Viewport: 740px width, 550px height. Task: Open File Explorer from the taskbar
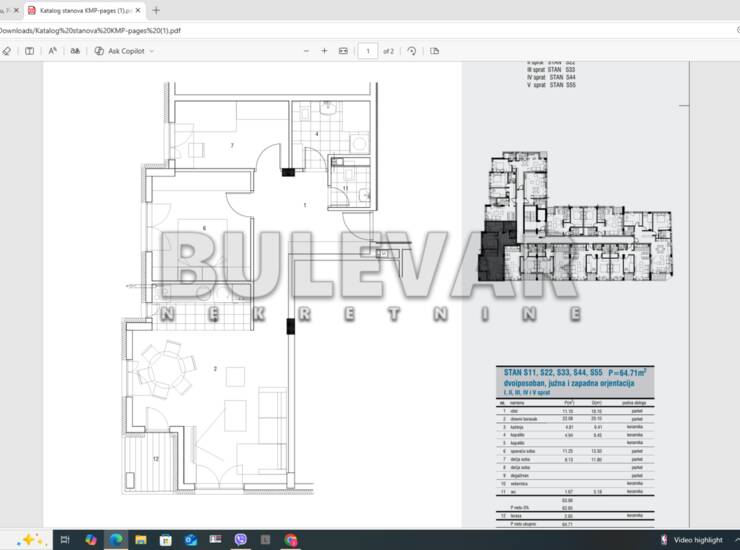coord(141,539)
